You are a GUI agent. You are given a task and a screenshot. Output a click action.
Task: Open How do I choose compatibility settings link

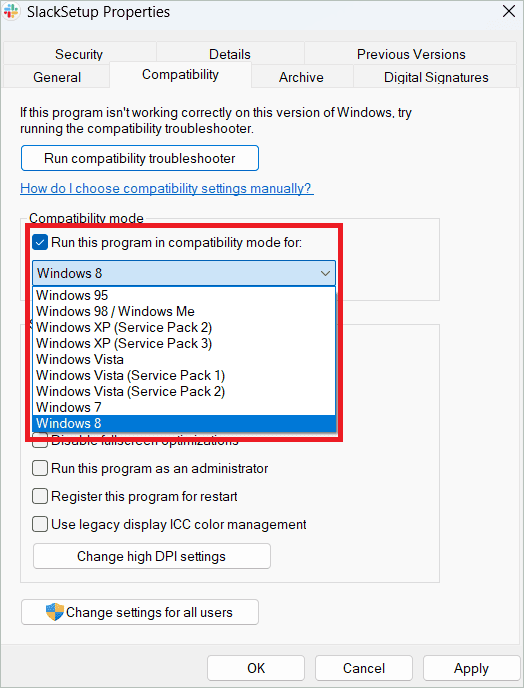(167, 189)
